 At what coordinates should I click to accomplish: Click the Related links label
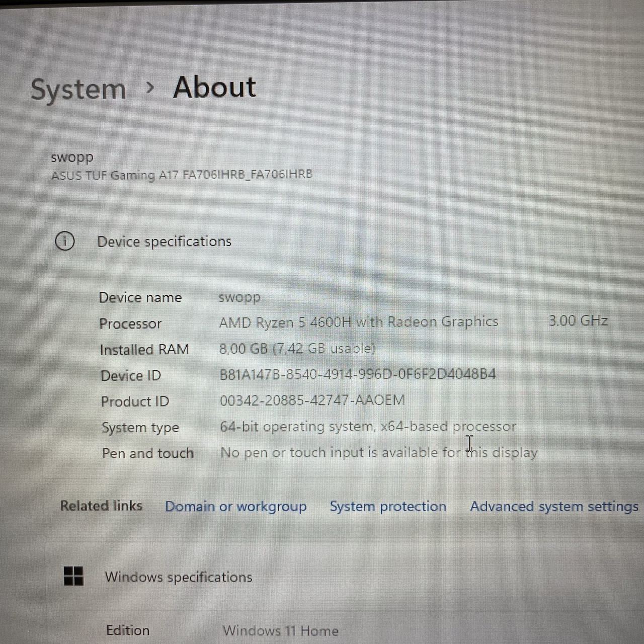pos(101,506)
